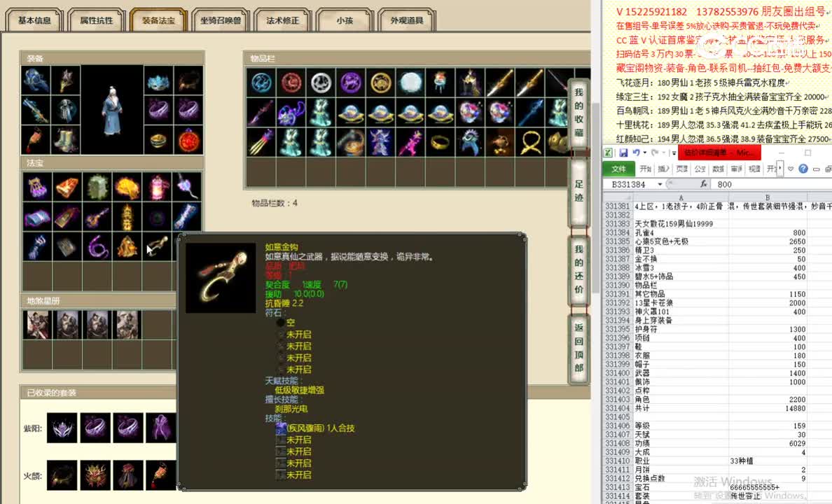The height and width of the screenshot is (504, 832).
Task: Select the purple helmet icon in 紫阳 set row
Action: coord(61,427)
